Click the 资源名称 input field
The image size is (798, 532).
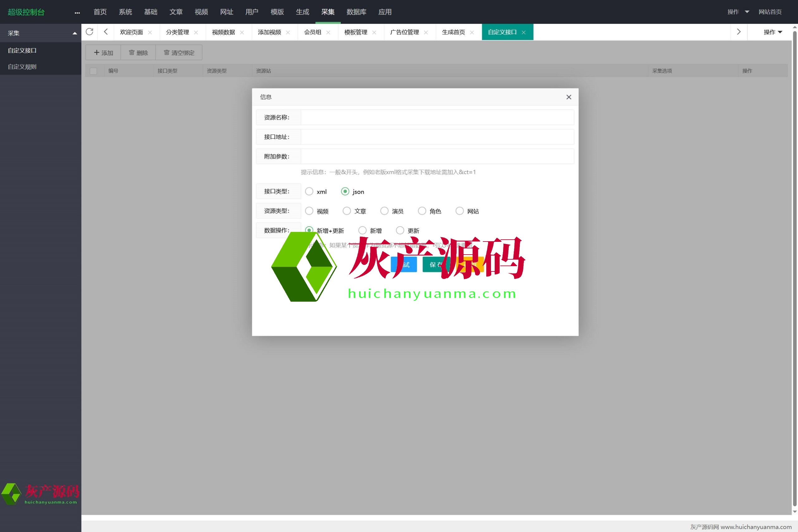pos(437,117)
